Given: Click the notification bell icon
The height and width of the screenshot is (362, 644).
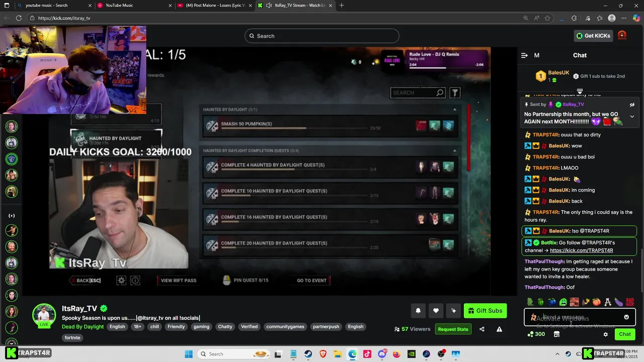Looking at the screenshot, I should pos(418,311).
